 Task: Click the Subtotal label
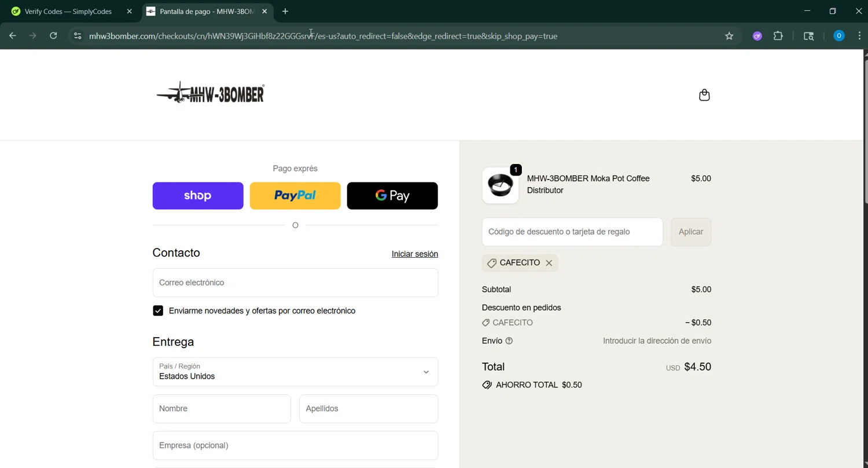click(x=496, y=290)
